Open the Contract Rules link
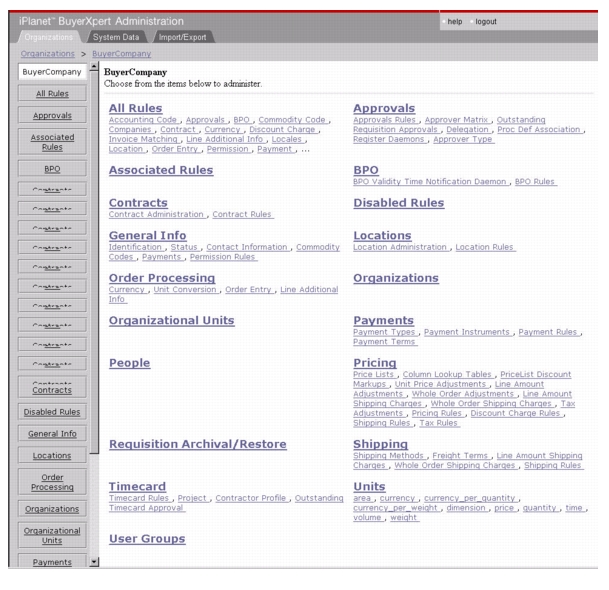 click(242, 214)
